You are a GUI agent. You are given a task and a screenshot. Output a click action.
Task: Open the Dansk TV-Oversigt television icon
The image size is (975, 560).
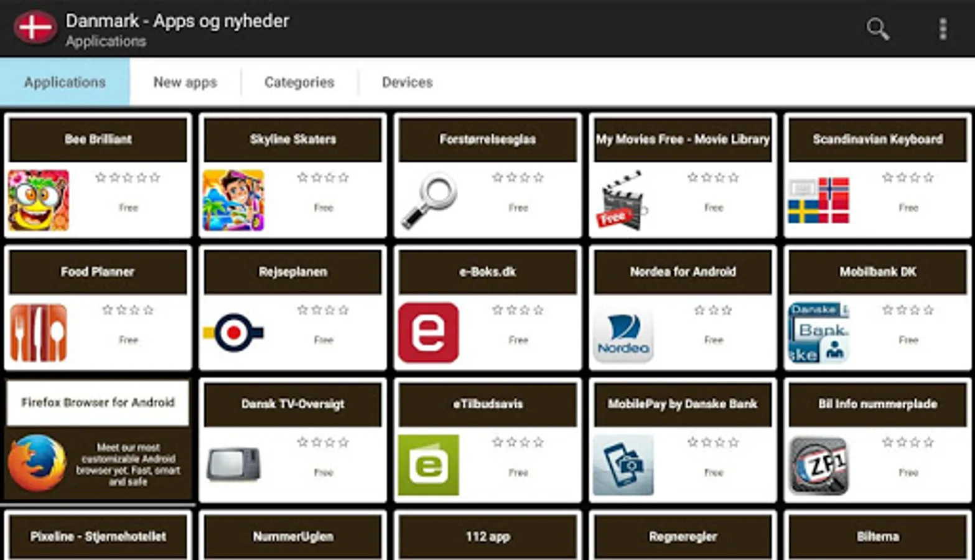click(233, 464)
